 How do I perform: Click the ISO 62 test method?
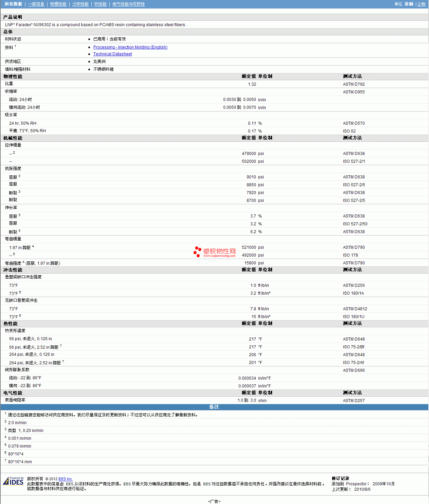pos(349,131)
